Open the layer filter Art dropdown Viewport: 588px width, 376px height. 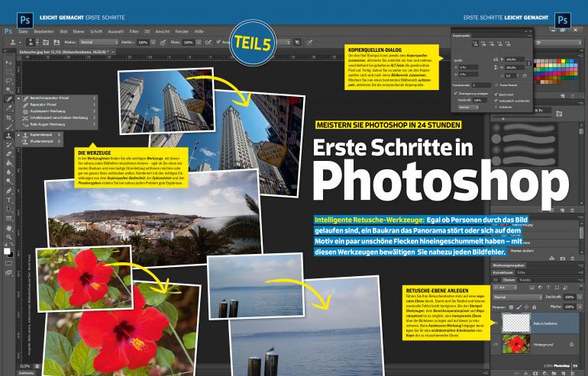tap(506, 288)
